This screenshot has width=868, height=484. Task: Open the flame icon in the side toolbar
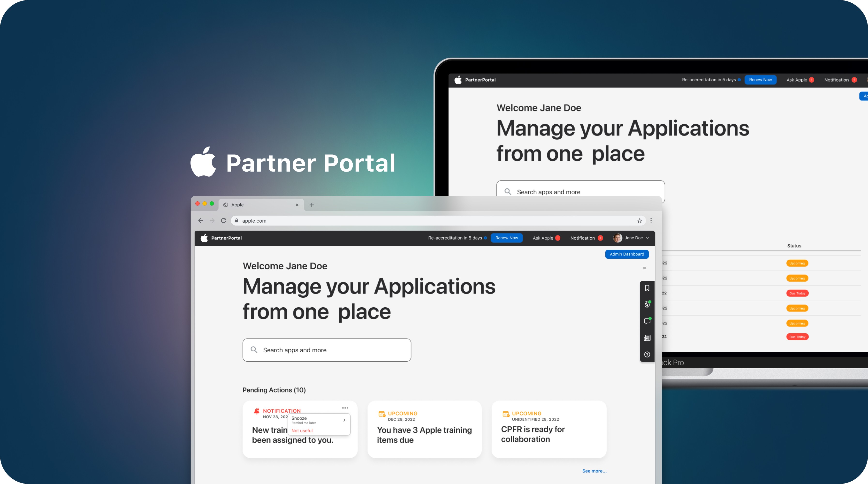pos(647,304)
